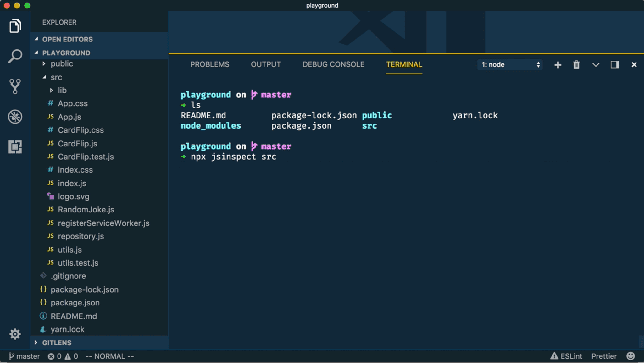Click the Source Control icon in sidebar

click(x=14, y=86)
